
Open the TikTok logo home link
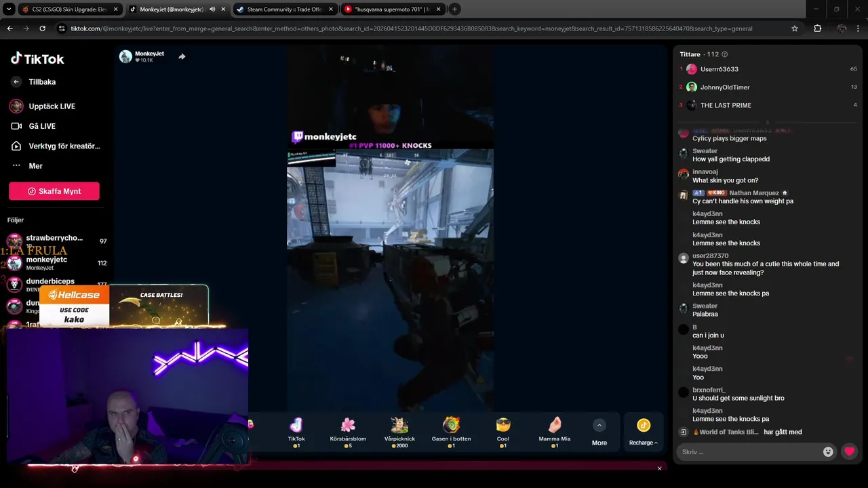coord(37,58)
